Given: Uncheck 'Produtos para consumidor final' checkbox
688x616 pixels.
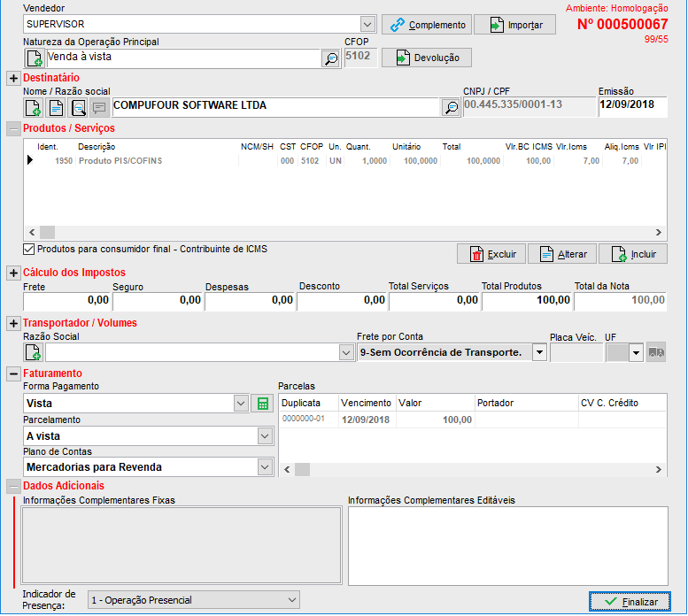Looking at the screenshot, I should pyautogui.click(x=29, y=250).
